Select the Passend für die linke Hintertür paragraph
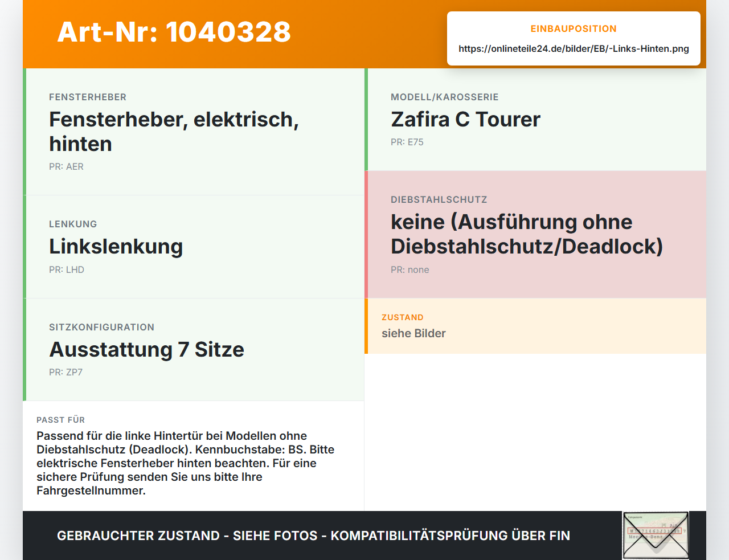Image resolution: width=729 pixels, height=560 pixels. (x=186, y=463)
